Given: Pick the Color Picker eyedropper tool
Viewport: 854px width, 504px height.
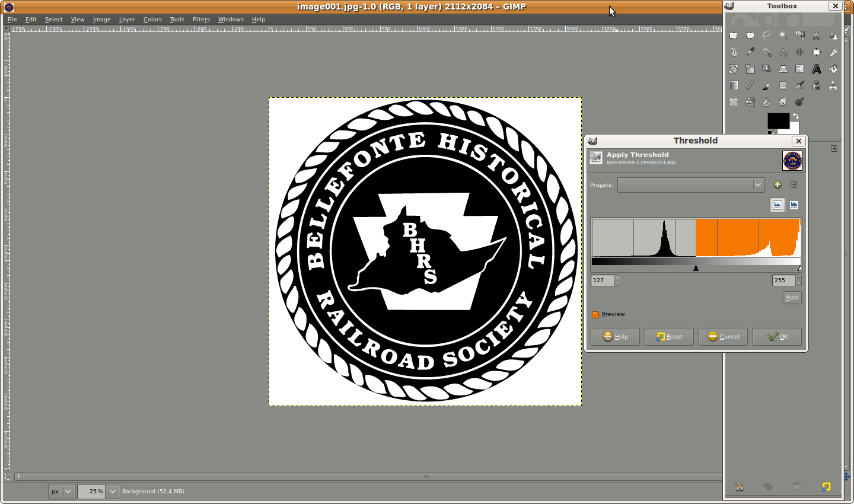Looking at the screenshot, I should 750,52.
